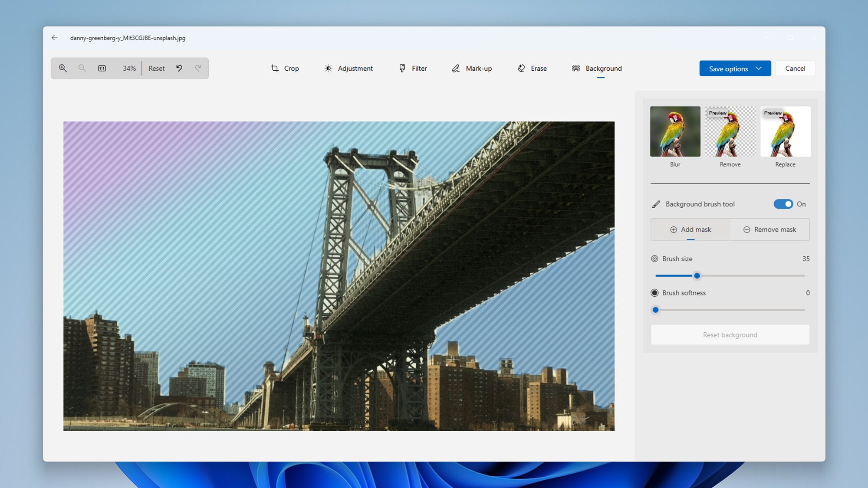The width and height of the screenshot is (868, 488).
Task: Open the Filter tab
Action: click(413, 68)
